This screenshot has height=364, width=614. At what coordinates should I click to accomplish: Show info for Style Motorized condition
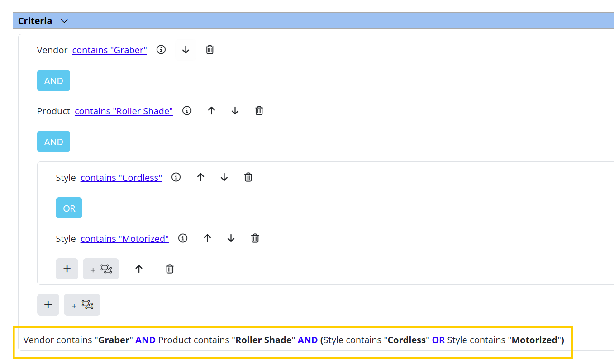click(x=183, y=238)
